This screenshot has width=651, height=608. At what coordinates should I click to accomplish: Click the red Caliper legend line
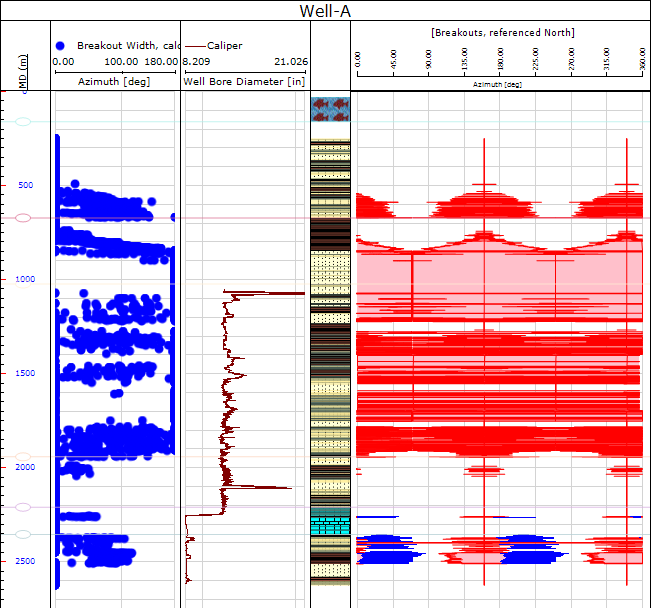(x=196, y=46)
